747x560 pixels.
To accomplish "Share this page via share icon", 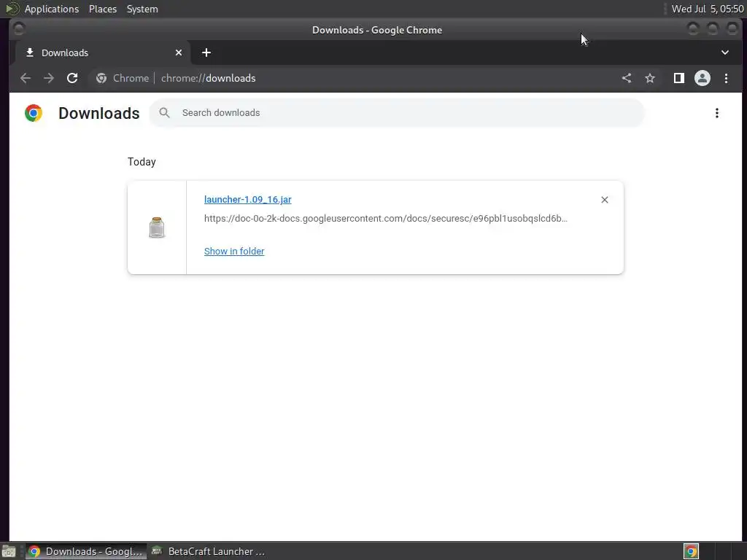I will 627,78.
